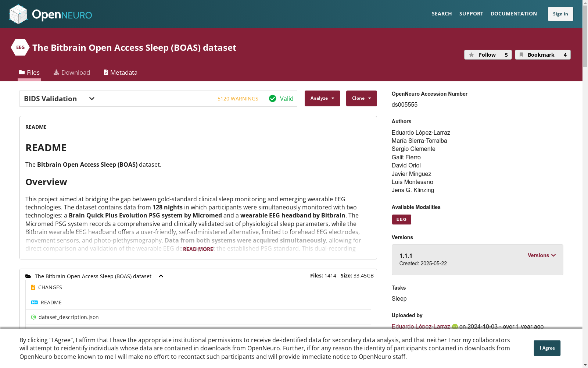Bookmark this dataset
This screenshot has height=368, width=588.
(537, 55)
